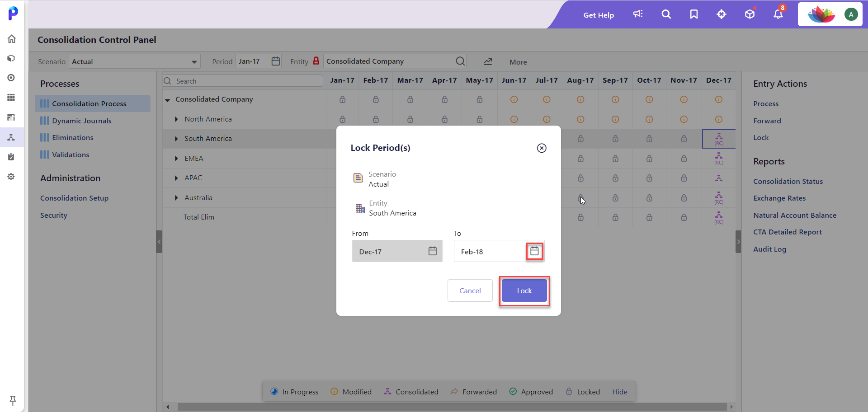Open the cube icon in left sidebar
The width and height of the screenshot is (868, 412).
12,58
